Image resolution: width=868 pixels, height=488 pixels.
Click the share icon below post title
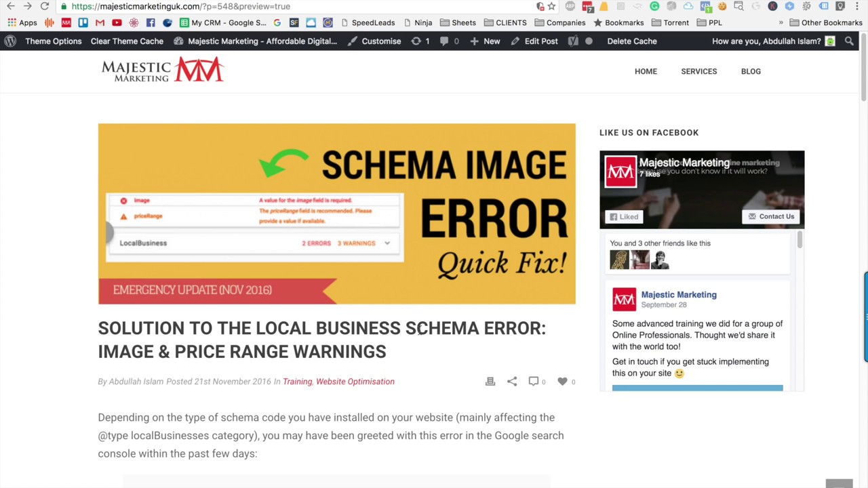pyautogui.click(x=512, y=382)
